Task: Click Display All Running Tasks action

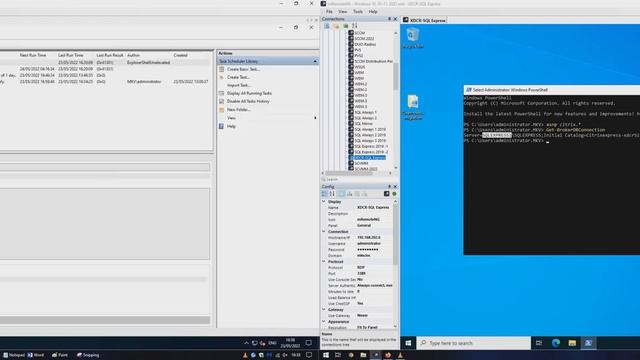Action: [249, 93]
